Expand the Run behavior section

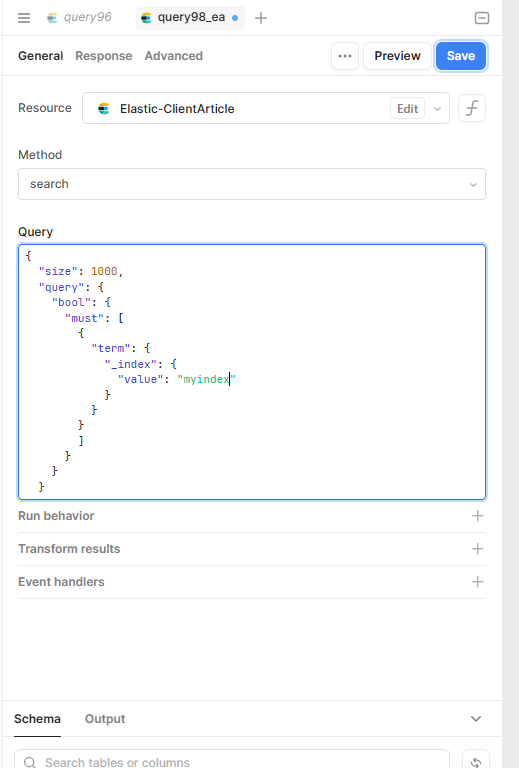252,516
